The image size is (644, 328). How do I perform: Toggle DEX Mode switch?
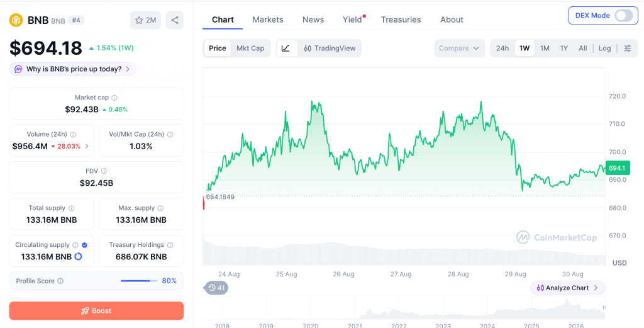[x=623, y=16]
